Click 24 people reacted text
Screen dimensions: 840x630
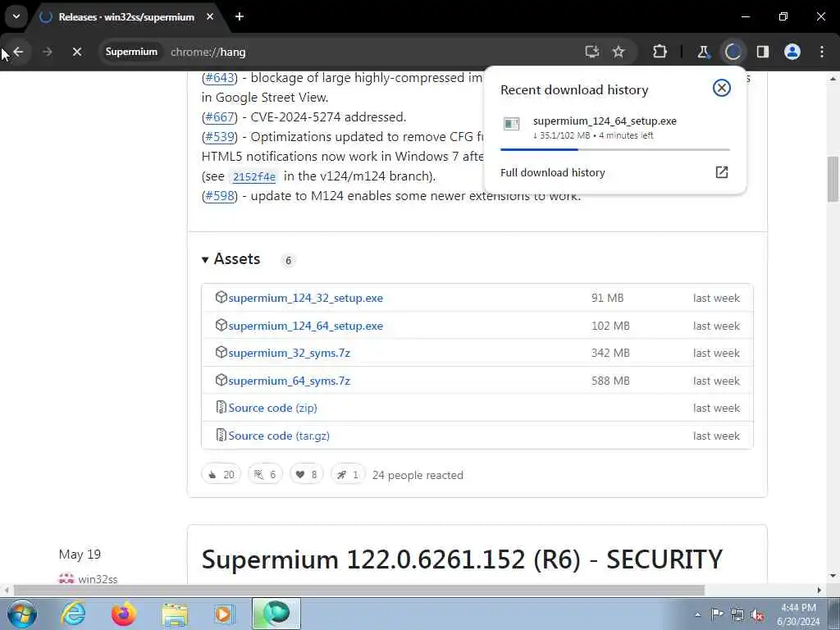pos(418,475)
